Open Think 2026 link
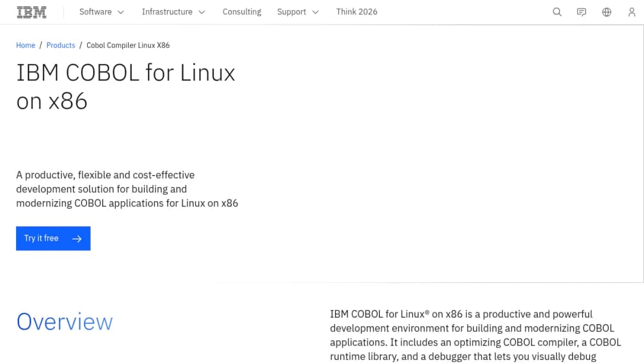 (357, 12)
